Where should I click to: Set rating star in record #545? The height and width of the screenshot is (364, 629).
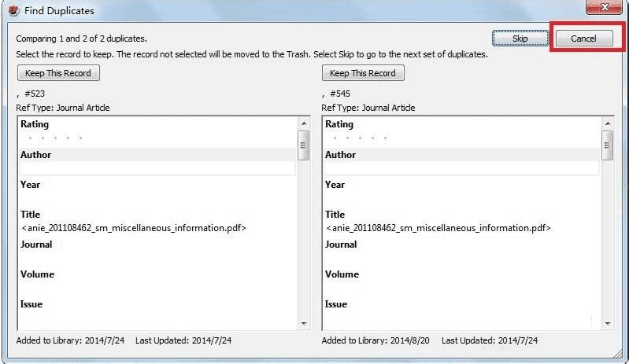point(360,138)
